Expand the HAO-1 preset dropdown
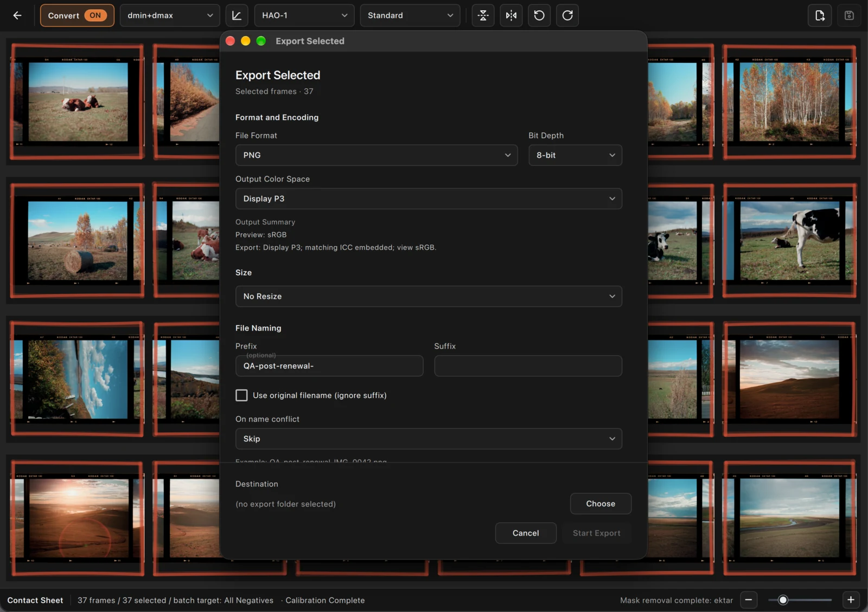The height and width of the screenshot is (612, 868). click(304, 15)
